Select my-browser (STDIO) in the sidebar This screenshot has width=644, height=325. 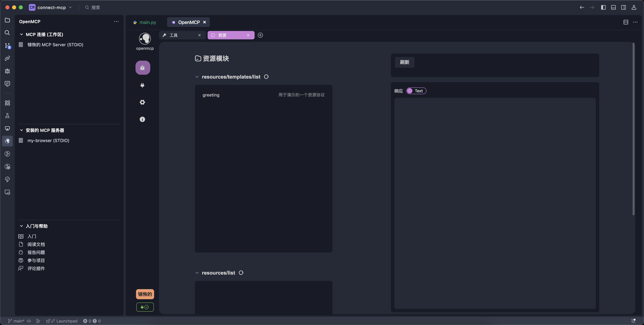pos(48,140)
